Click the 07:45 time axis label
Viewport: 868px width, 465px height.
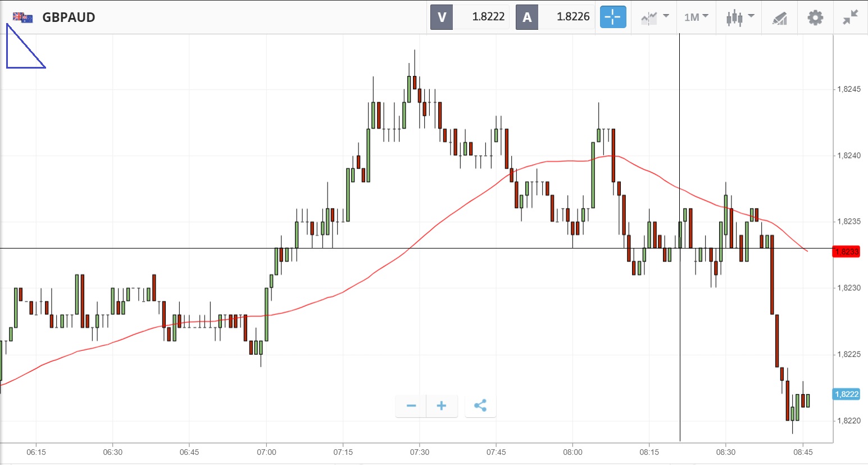tap(496, 452)
